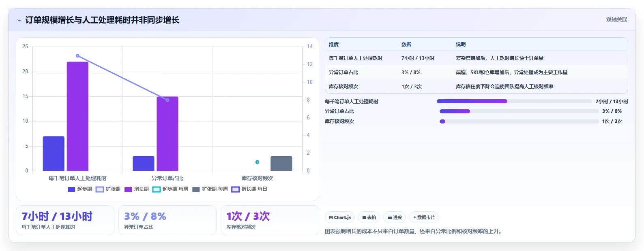The width and height of the screenshot is (644, 251).
Task: Toggle the 起步期 每周 legend series
Action: 170,189
